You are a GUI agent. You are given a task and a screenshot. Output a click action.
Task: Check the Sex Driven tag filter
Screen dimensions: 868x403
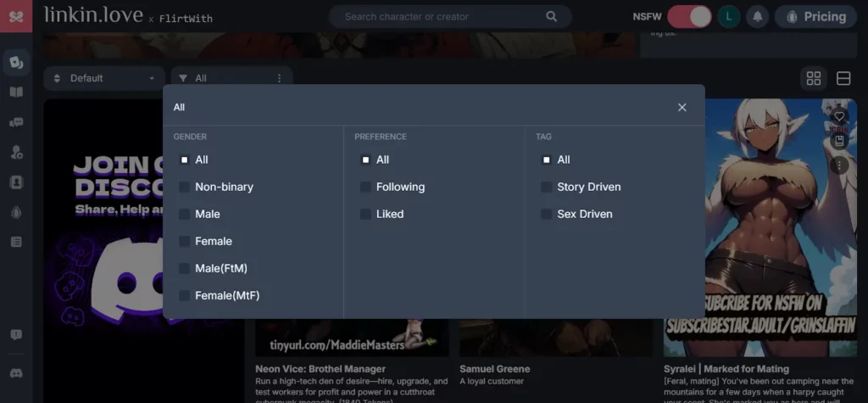[547, 214]
